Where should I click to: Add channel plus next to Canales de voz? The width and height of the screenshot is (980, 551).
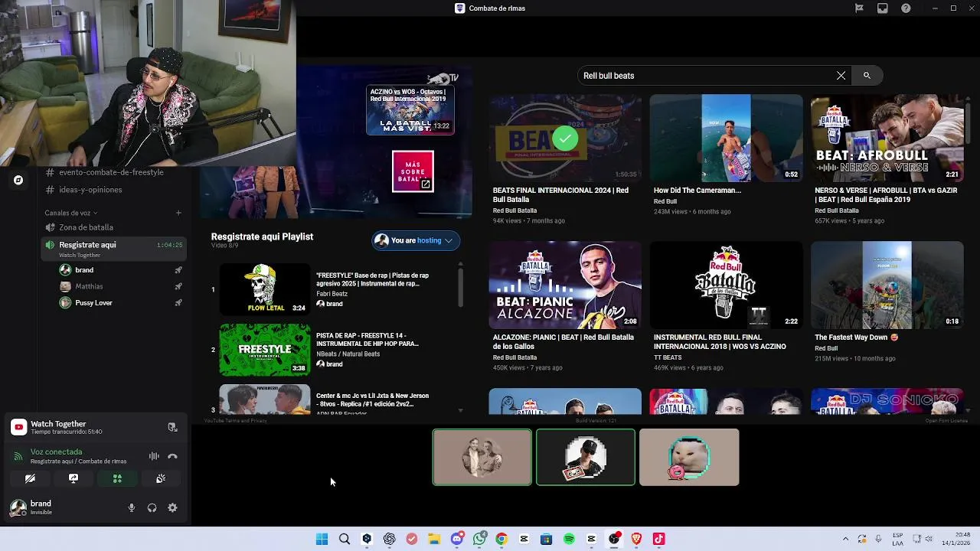click(178, 213)
